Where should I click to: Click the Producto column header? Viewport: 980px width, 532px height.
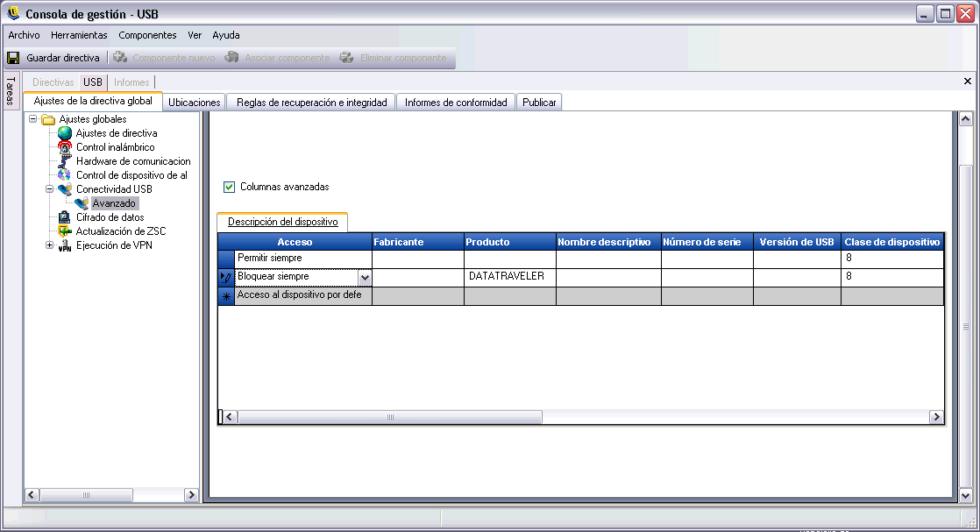click(x=510, y=242)
